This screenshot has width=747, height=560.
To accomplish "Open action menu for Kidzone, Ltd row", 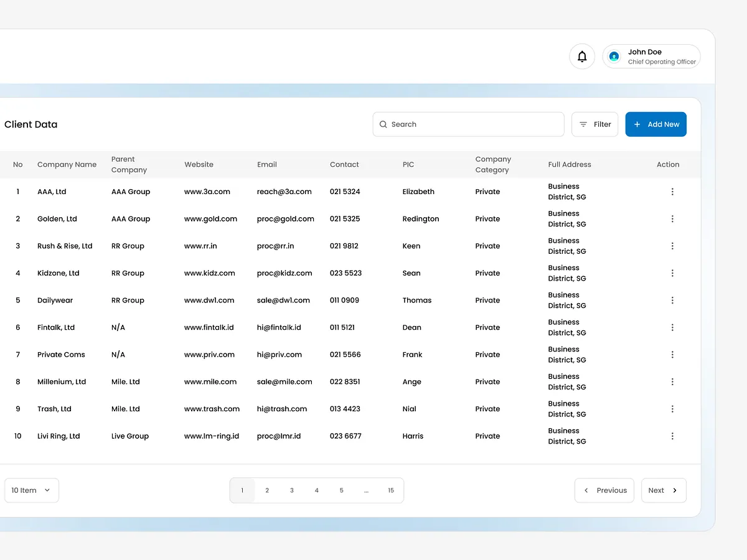I will (x=672, y=273).
